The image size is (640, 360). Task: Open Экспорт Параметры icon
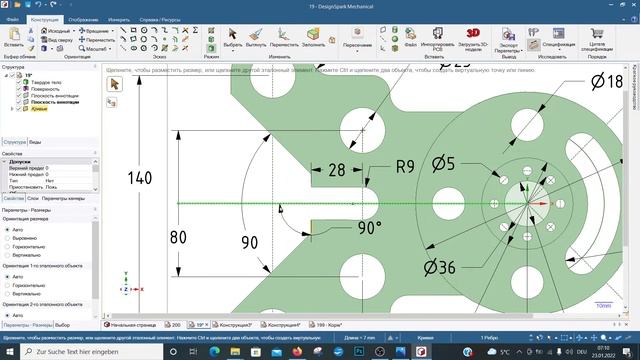point(508,34)
